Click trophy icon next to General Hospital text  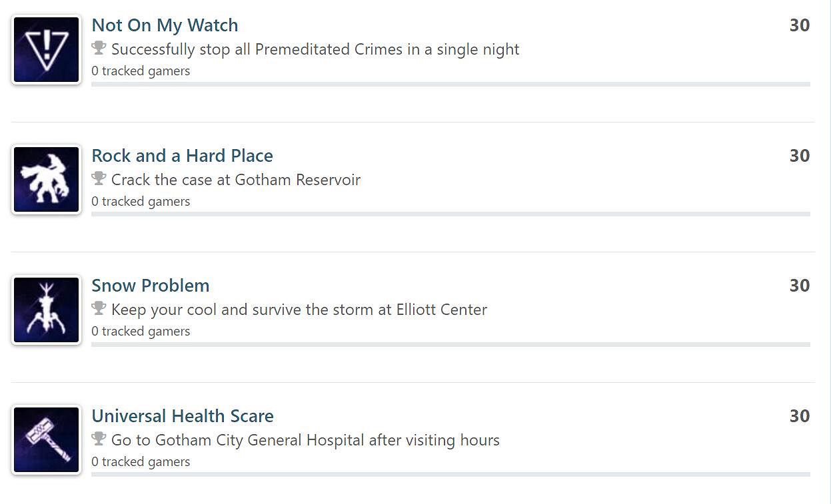click(99, 439)
